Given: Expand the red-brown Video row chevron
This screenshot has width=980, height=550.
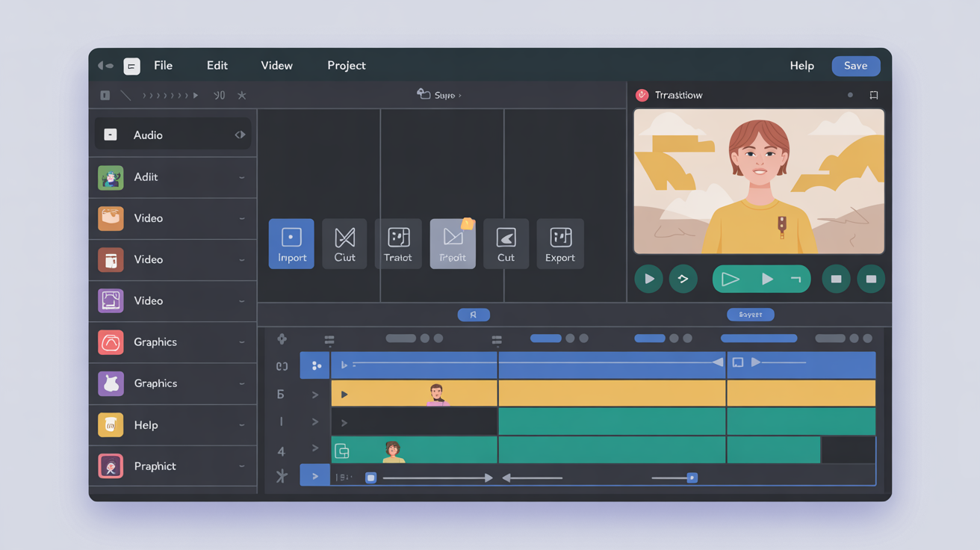Looking at the screenshot, I should [242, 260].
